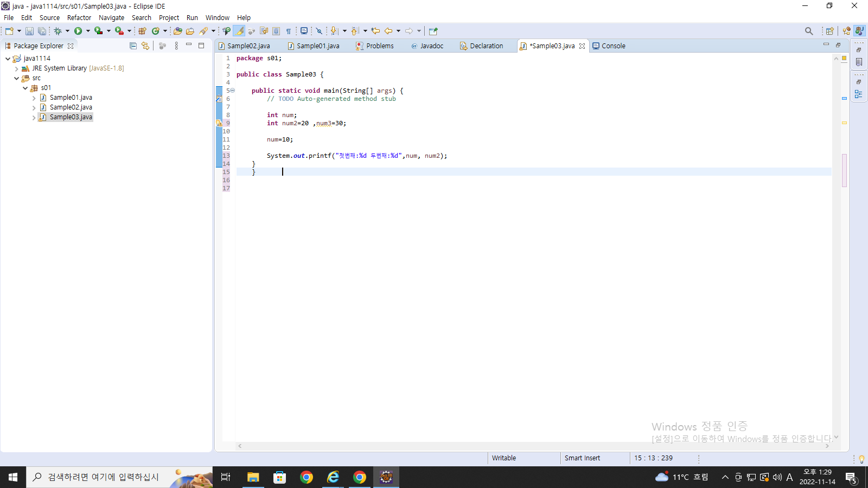Image resolution: width=868 pixels, height=488 pixels.
Task: Toggle the Java Editor Breadcrumb button
Action: point(227,31)
